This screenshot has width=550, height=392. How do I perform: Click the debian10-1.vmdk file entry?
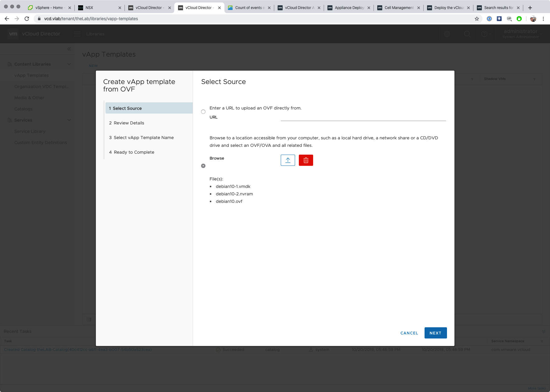click(233, 186)
